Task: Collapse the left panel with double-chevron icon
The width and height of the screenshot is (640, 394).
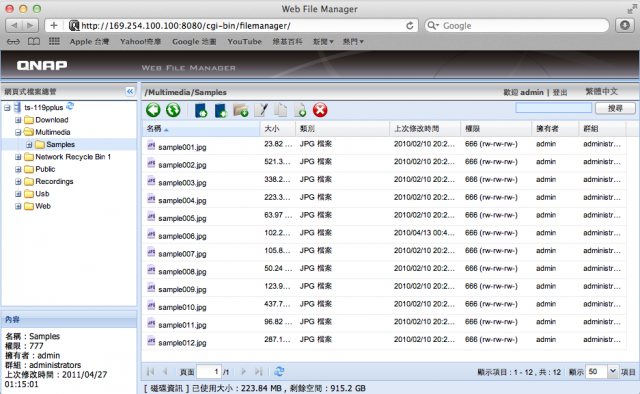Action: click(130, 91)
